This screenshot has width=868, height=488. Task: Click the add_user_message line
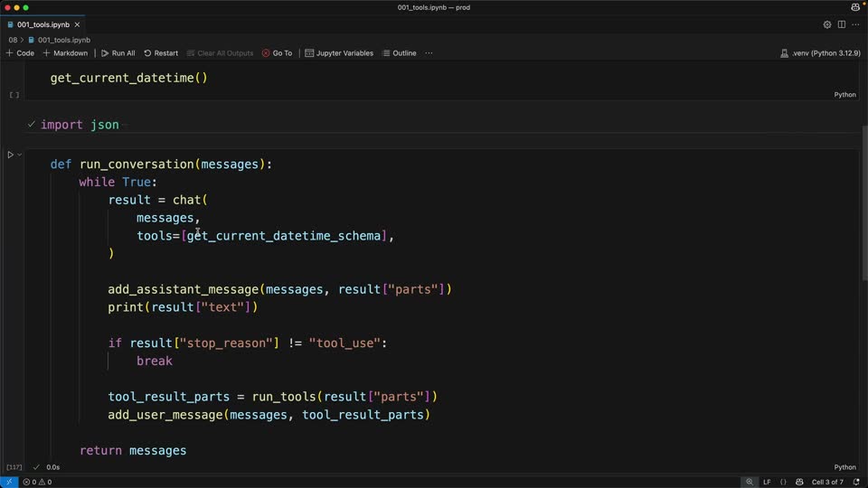pos(269,415)
